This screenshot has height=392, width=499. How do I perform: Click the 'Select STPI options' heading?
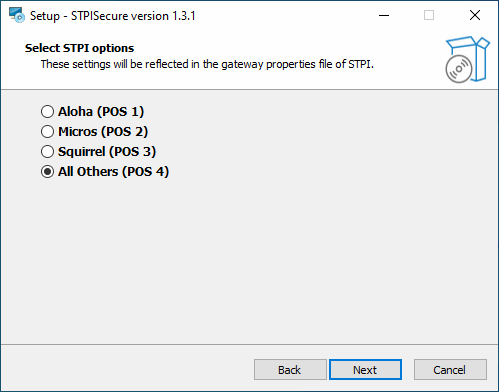coord(79,48)
